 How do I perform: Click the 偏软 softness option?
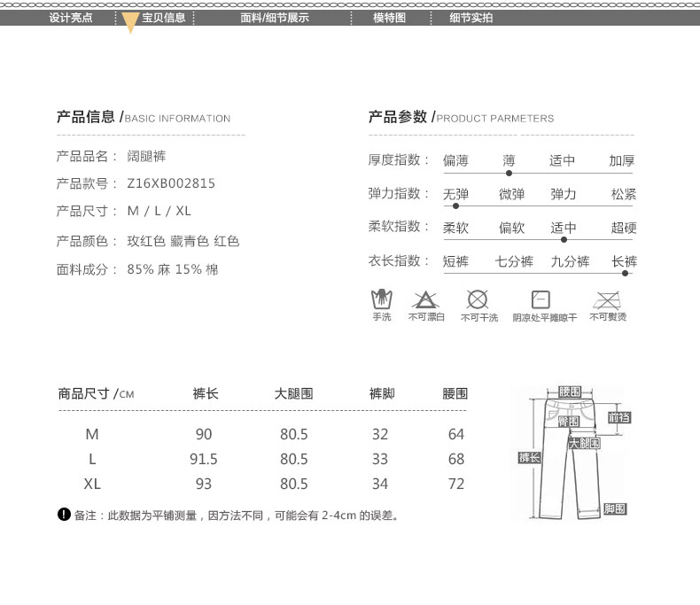(511, 228)
